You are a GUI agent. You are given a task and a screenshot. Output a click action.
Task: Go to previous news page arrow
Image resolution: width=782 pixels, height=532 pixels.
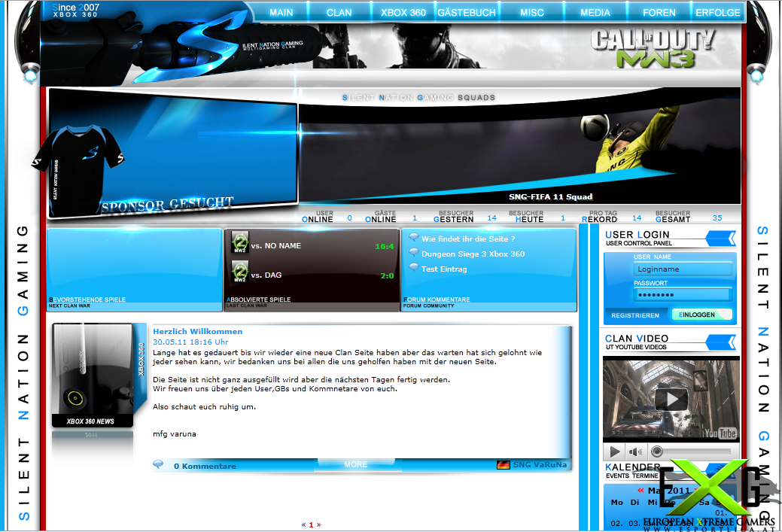[303, 524]
